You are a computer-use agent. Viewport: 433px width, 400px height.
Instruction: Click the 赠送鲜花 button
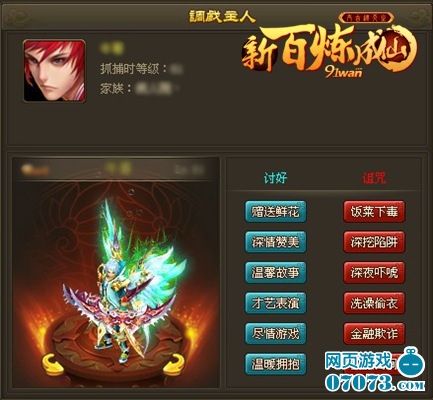[x=275, y=211]
